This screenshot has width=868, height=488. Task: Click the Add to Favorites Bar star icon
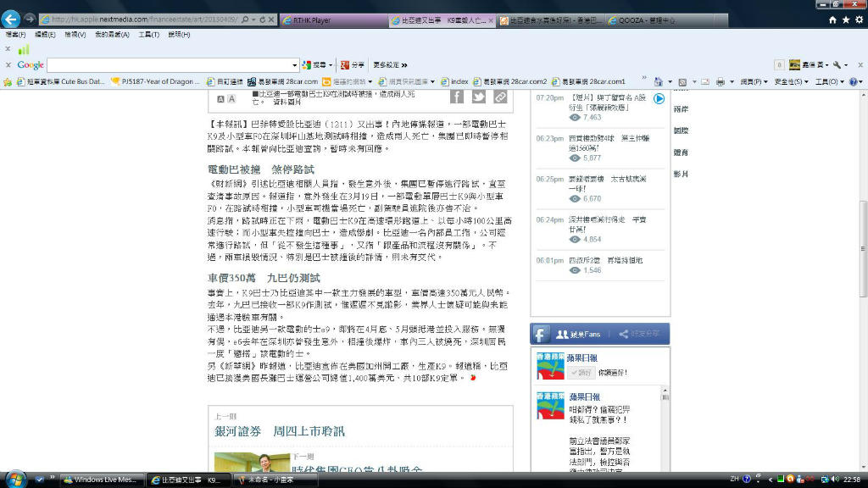coord(8,82)
